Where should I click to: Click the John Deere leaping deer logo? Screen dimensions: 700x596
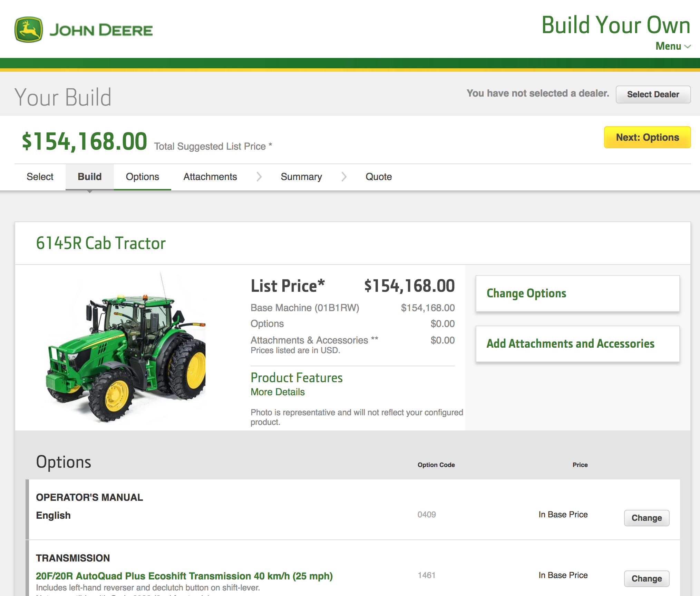29,30
